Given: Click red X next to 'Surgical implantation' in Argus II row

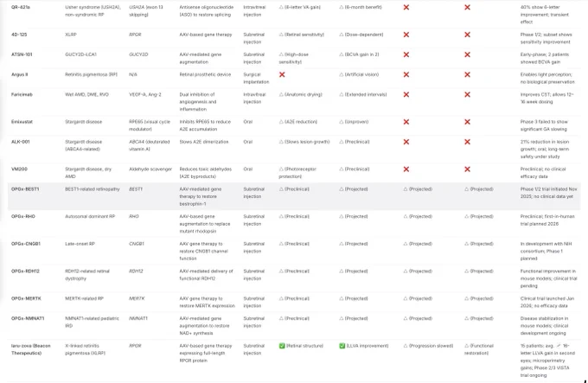Looking at the screenshot, I should (x=282, y=74).
